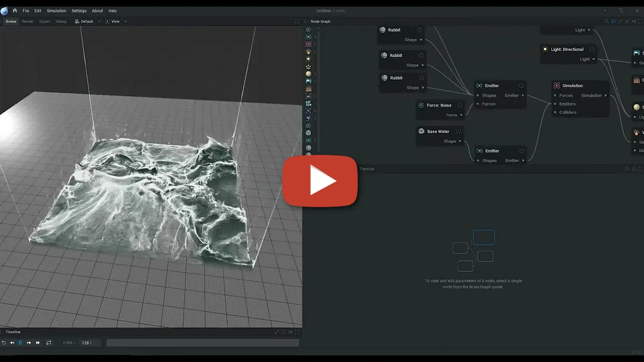Open the Default layout dropdown
The image size is (644, 362).
point(88,22)
